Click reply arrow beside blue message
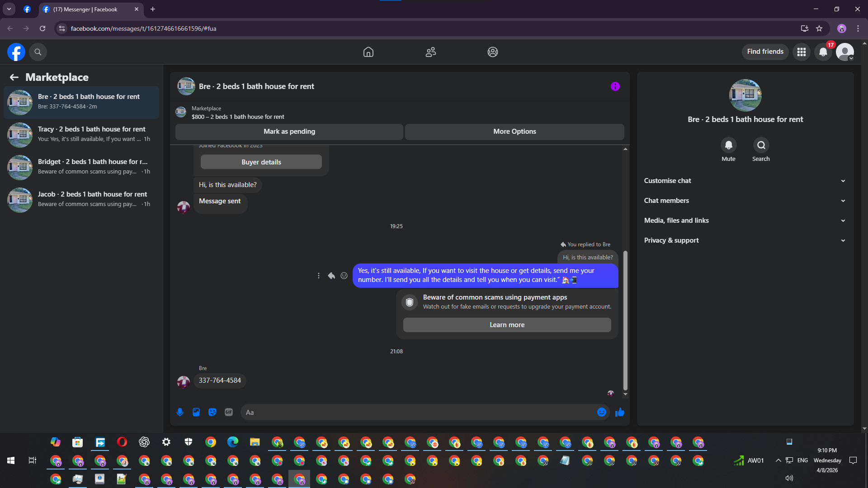Screen dimensions: 868x488 tap(331, 276)
